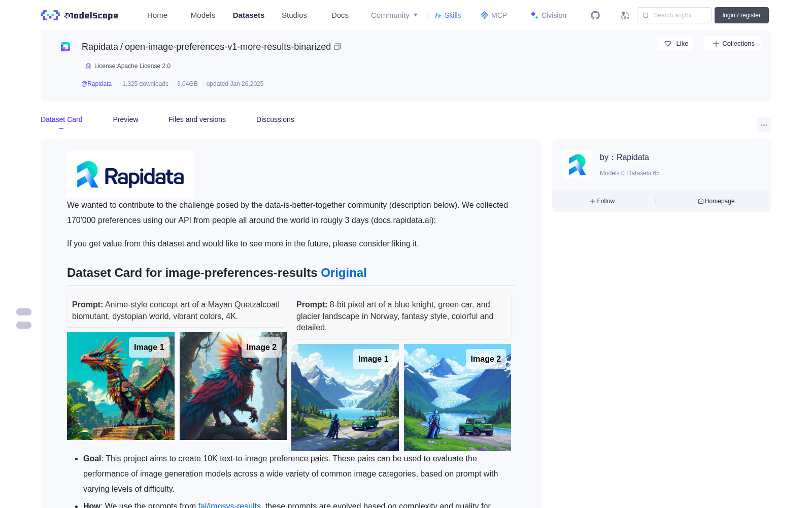Click the floating widget pills on left edge

[24, 319]
